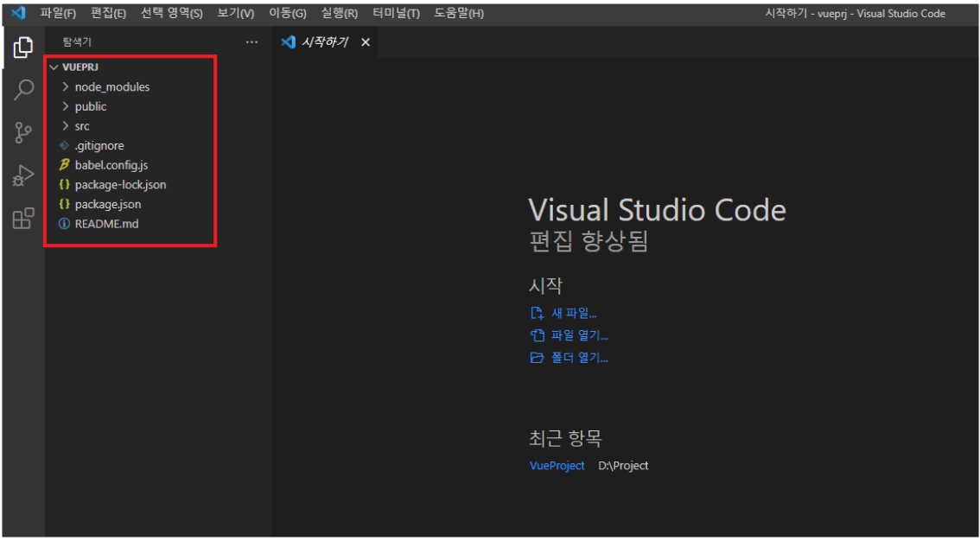Click the braces icon of package-lock.json
This screenshot has height=541, width=980.
click(x=64, y=185)
